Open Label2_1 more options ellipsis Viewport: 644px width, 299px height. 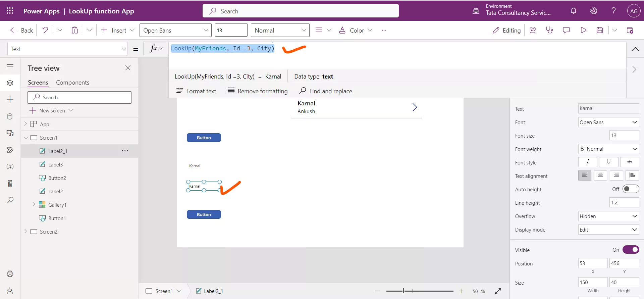tap(125, 150)
